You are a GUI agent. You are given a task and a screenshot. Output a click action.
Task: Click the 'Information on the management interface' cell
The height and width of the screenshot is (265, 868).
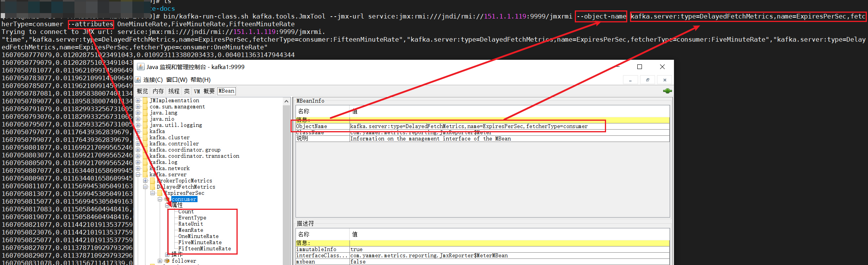tap(509, 139)
